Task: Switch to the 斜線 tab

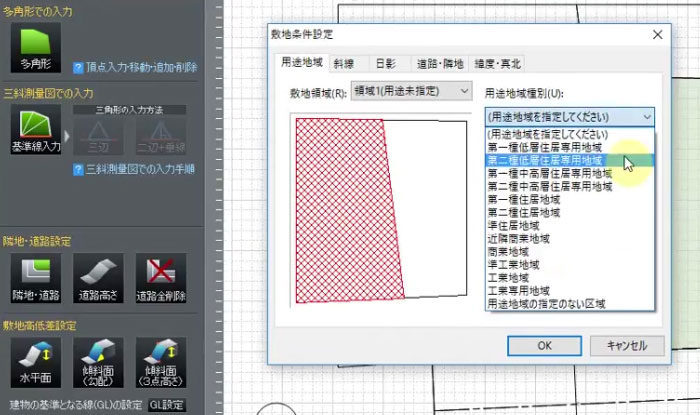Action: (344, 63)
